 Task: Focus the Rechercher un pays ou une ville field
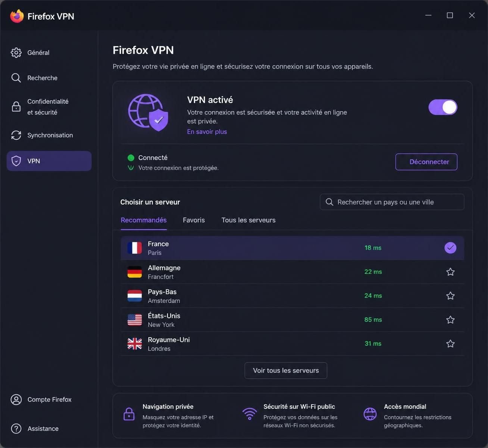392,202
